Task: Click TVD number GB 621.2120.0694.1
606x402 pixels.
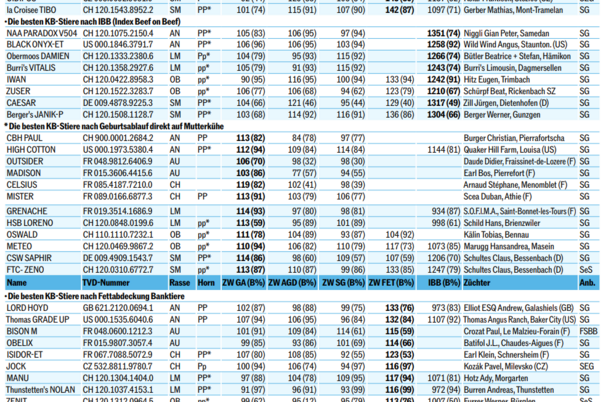Action: click(x=118, y=308)
